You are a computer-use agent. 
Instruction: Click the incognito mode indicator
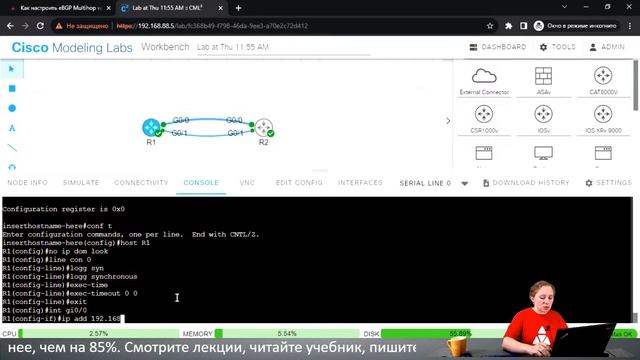click(x=576, y=26)
